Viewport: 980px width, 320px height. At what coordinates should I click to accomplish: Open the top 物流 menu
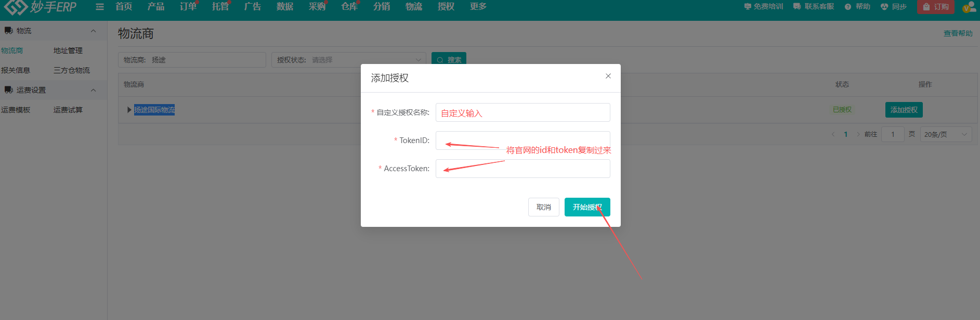[x=414, y=7]
